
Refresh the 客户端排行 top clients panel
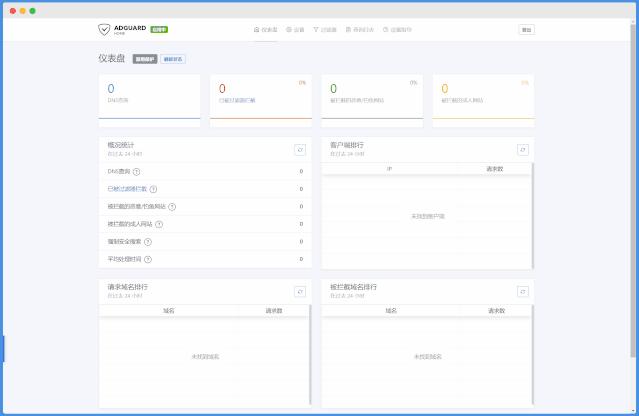click(x=522, y=149)
